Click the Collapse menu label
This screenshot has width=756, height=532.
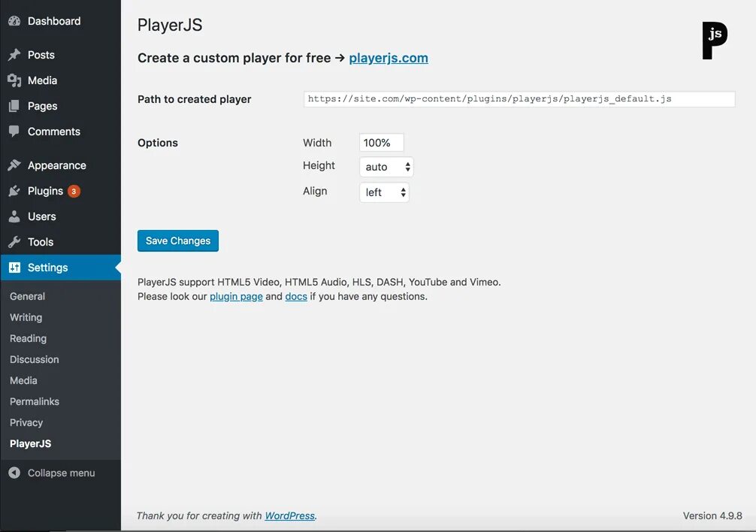coord(61,473)
